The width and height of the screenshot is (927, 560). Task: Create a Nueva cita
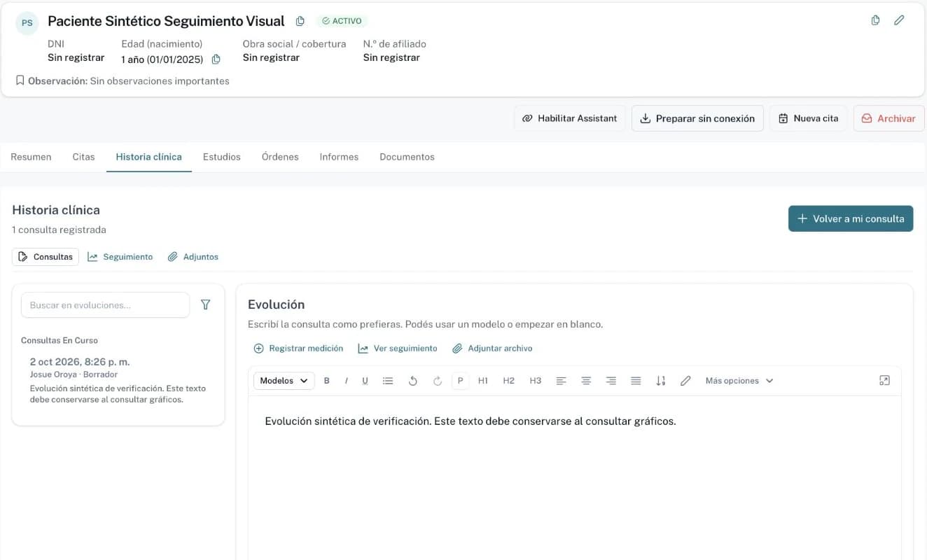point(809,118)
